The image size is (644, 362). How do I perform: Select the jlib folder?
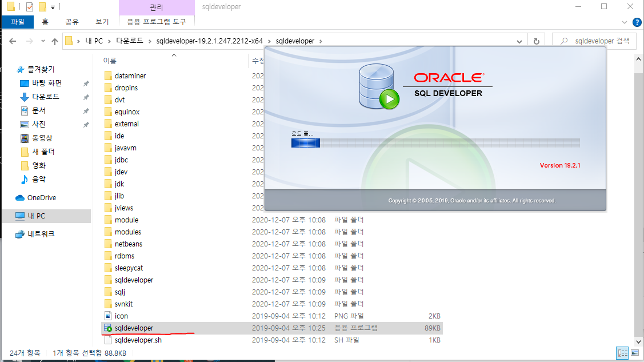pyautogui.click(x=119, y=196)
